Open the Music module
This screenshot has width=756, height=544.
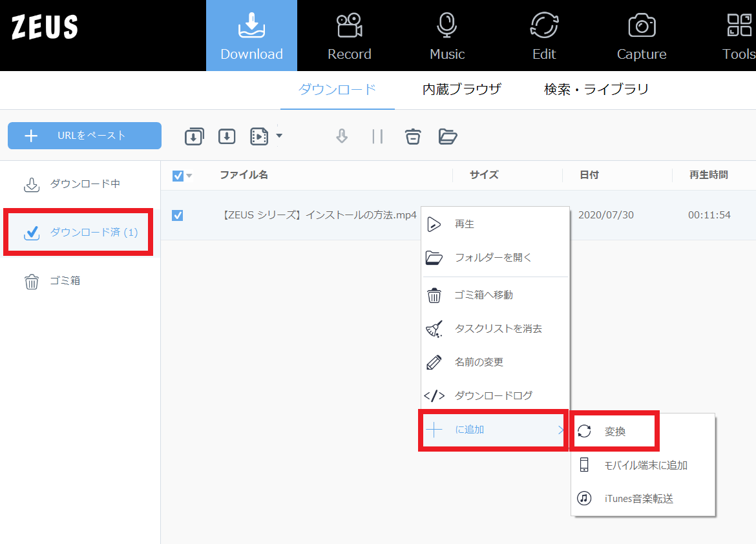447,36
